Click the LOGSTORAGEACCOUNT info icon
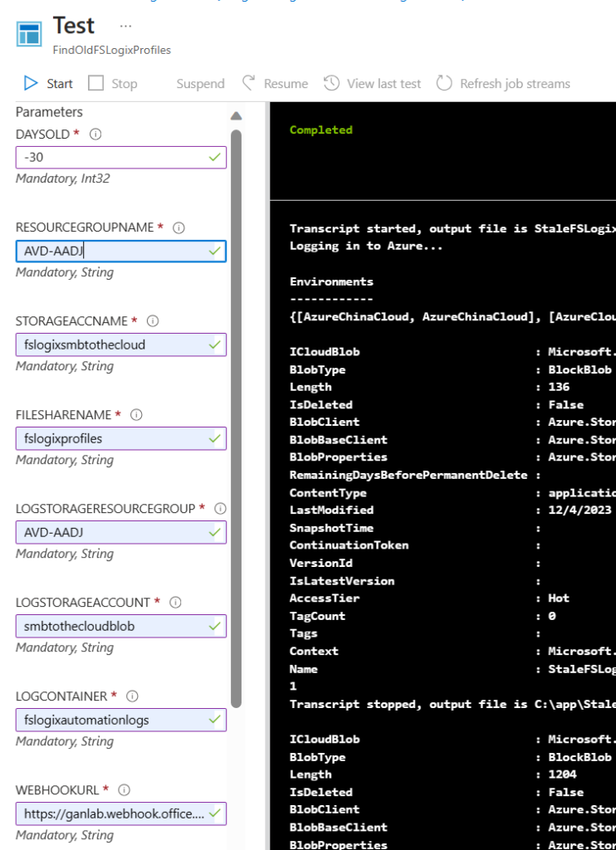616x850 pixels. [175, 602]
